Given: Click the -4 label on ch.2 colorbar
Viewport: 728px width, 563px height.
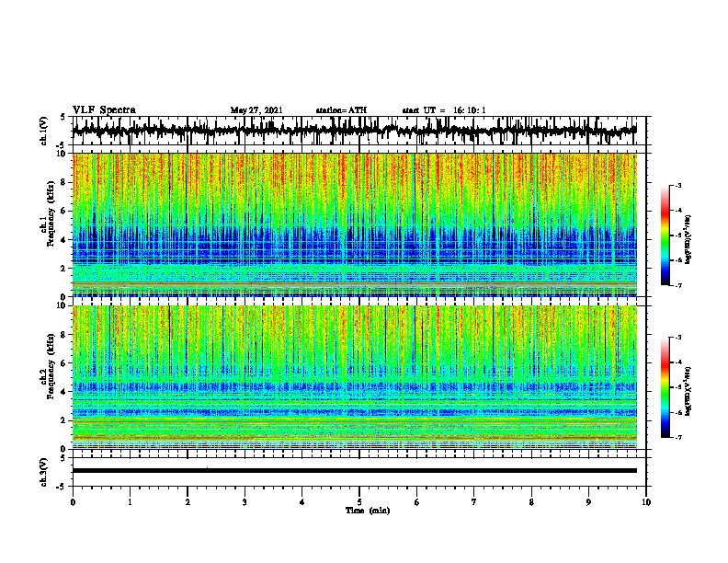Looking at the screenshot, I should click(677, 362).
